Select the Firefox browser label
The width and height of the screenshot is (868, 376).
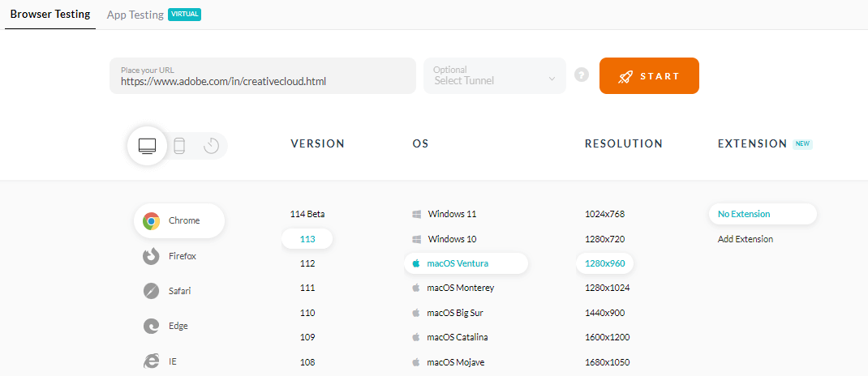coord(183,257)
